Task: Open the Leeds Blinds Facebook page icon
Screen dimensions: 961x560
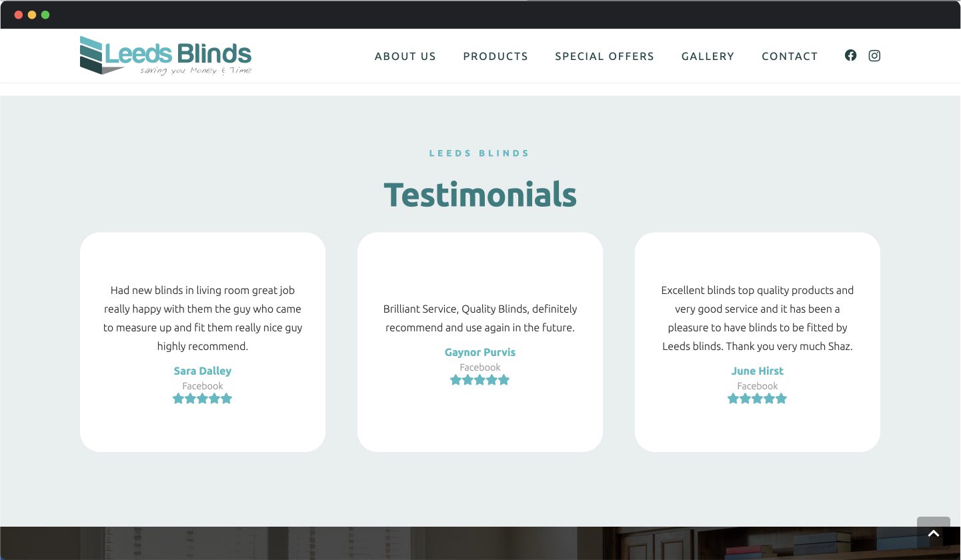Action: [850, 55]
